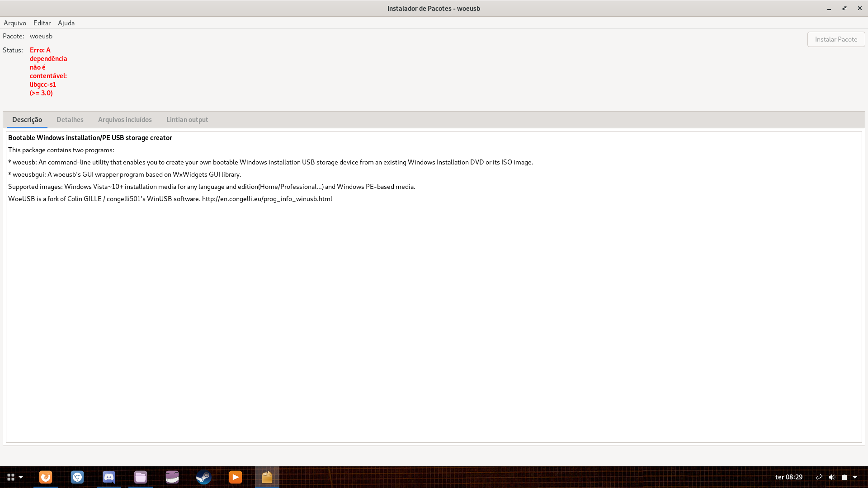Launch the orange Firefox-style browser in taskbar
The width and height of the screenshot is (868, 488).
[46, 477]
